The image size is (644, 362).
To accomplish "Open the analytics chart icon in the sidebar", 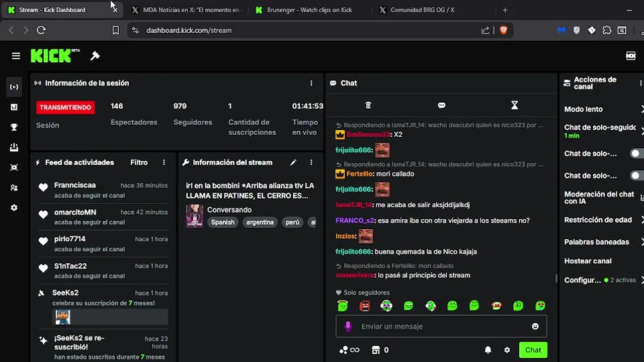I will point(14,107).
